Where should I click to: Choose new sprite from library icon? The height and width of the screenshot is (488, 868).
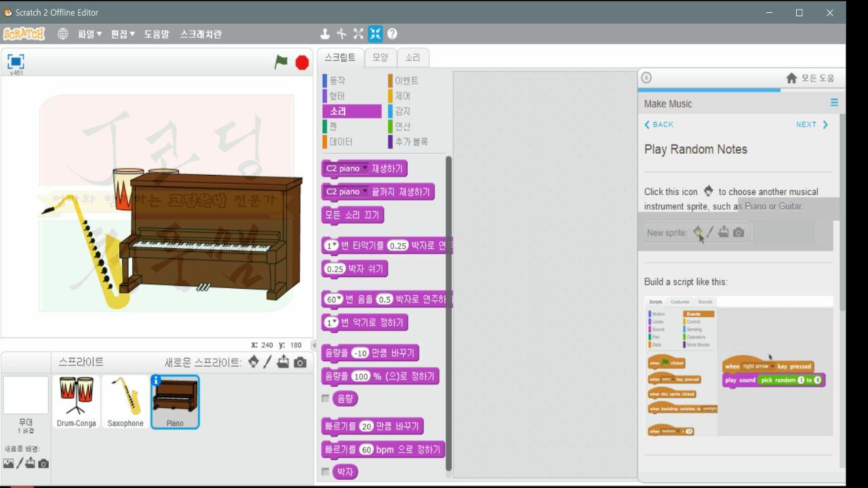coord(254,362)
